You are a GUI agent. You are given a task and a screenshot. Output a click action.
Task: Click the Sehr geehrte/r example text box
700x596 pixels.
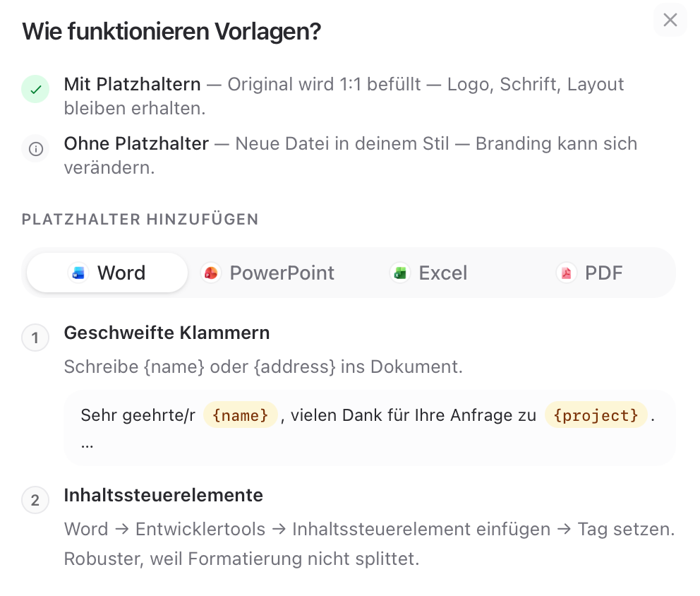pos(370,428)
